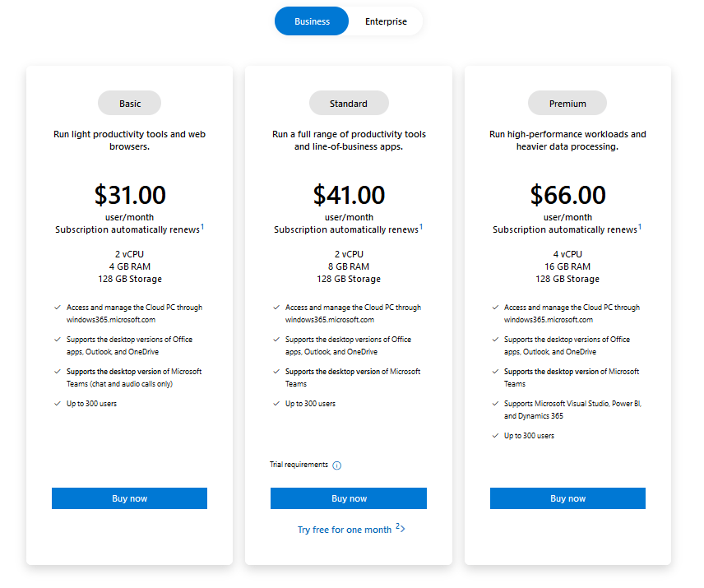Click Buy now for the Premium plan
The image size is (704, 588).
567,498
